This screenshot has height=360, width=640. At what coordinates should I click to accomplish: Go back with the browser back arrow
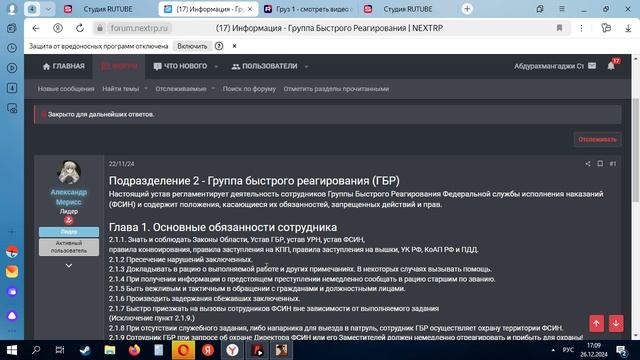36,28
